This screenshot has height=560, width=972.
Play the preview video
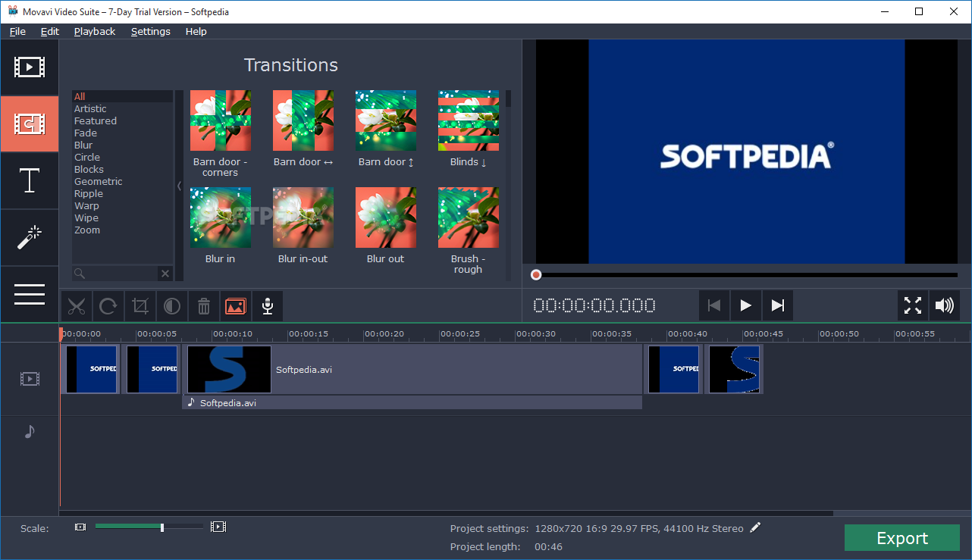(x=745, y=305)
